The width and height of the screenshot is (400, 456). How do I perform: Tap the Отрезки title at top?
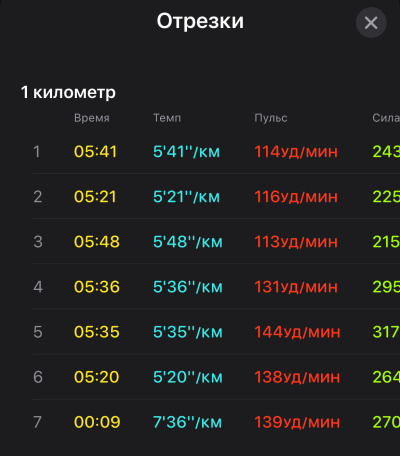pyautogui.click(x=200, y=21)
